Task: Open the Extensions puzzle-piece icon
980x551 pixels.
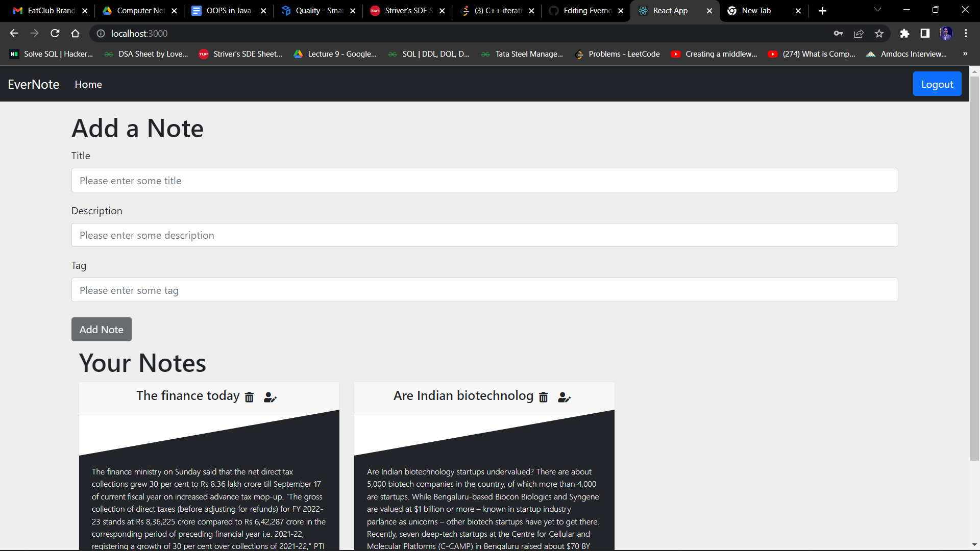Action: point(905,33)
